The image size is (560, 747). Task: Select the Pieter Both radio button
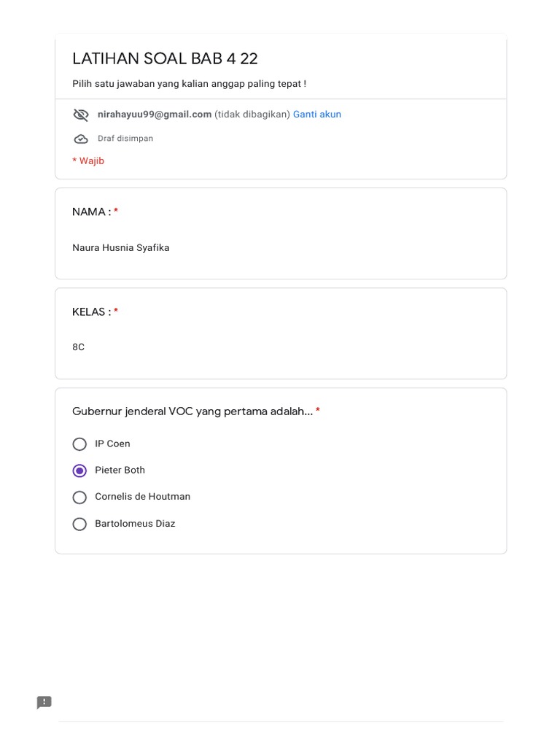(79, 471)
